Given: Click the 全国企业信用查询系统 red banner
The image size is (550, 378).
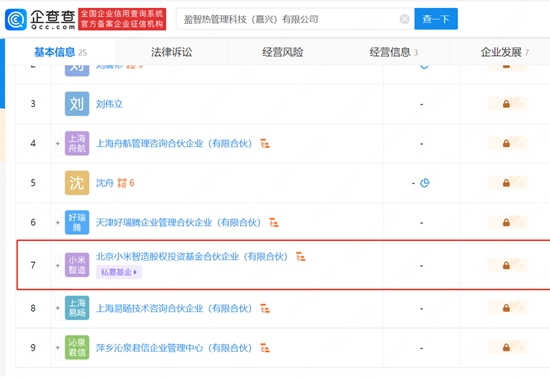Looking at the screenshot, I should pos(122,19).
